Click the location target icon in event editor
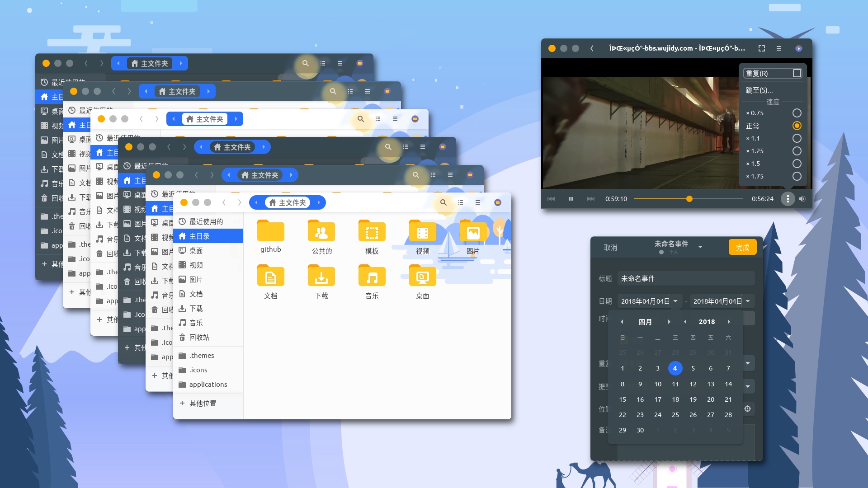868x488 pixels. pos(748,409)
